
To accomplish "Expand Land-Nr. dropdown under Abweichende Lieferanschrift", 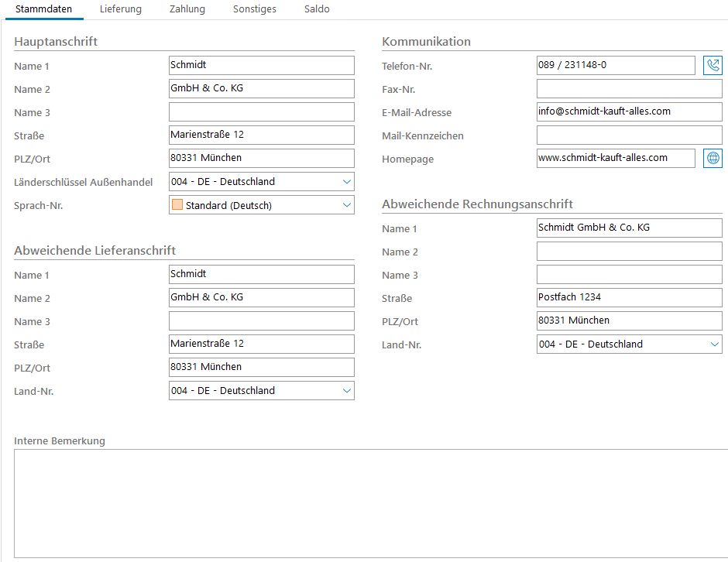I will pos(346,391).
